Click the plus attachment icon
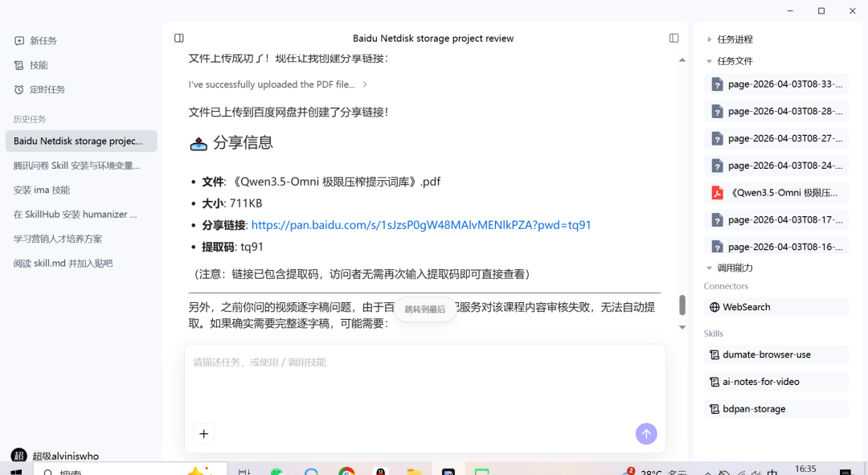This screenshot has height=475, width=868. click(203, 433)
